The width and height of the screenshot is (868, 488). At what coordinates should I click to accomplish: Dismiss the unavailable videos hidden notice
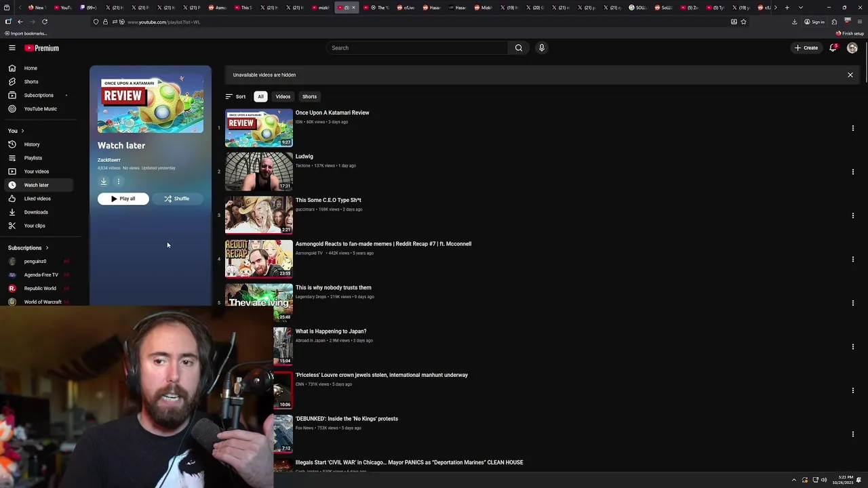pos(850,75)
